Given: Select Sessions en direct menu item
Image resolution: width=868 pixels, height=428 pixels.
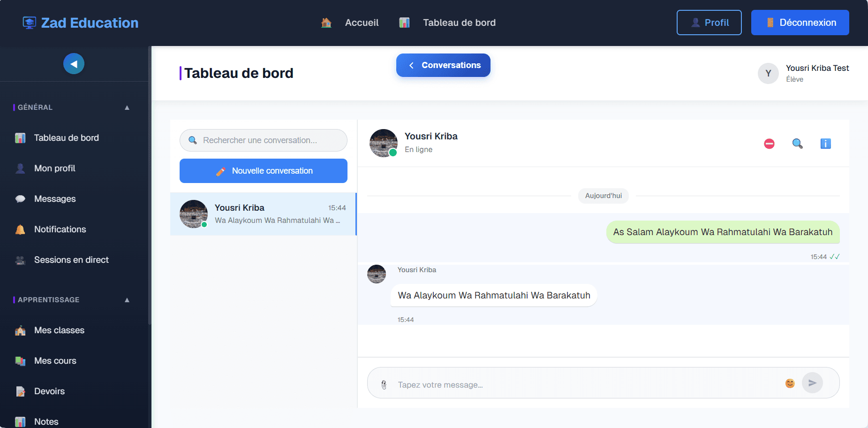Looking at the screenshot, I should point(71,260).
